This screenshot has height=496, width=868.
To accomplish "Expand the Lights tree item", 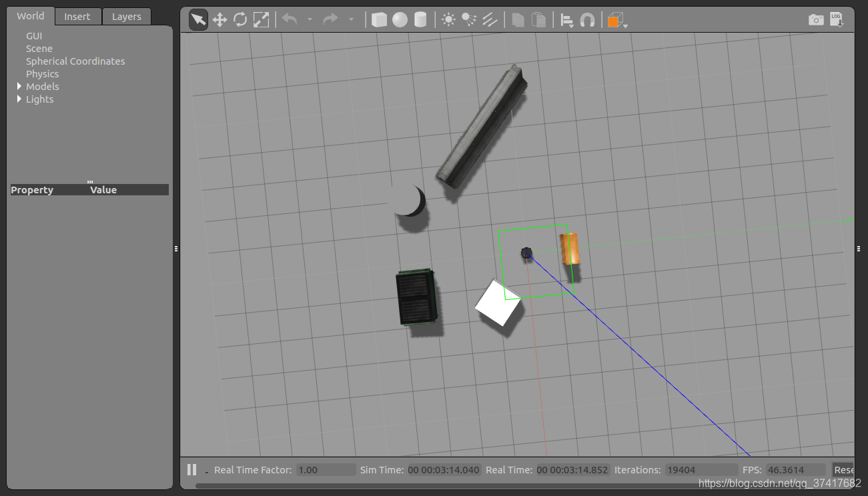I will [x=19, y=99].
